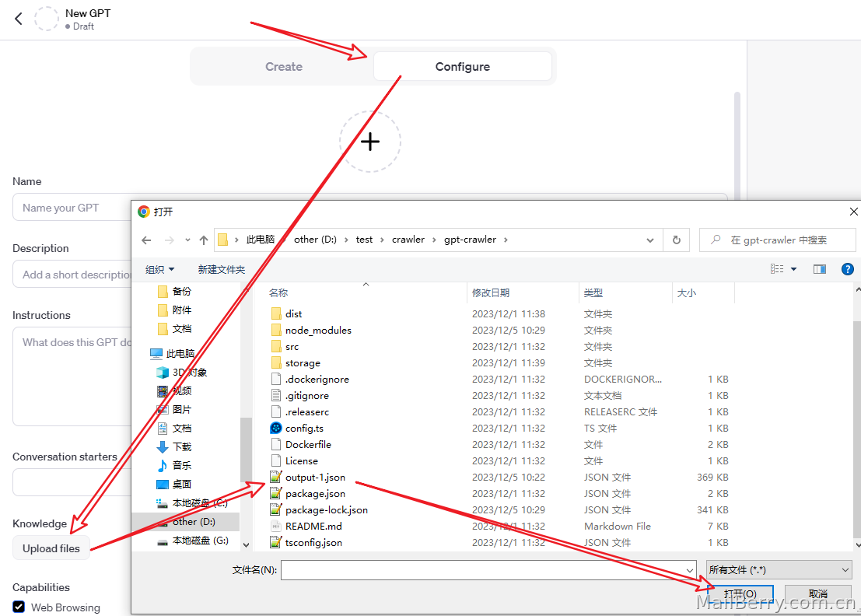
Task: Go up one folder level in file dialog
Action: [x=204, y=240]
